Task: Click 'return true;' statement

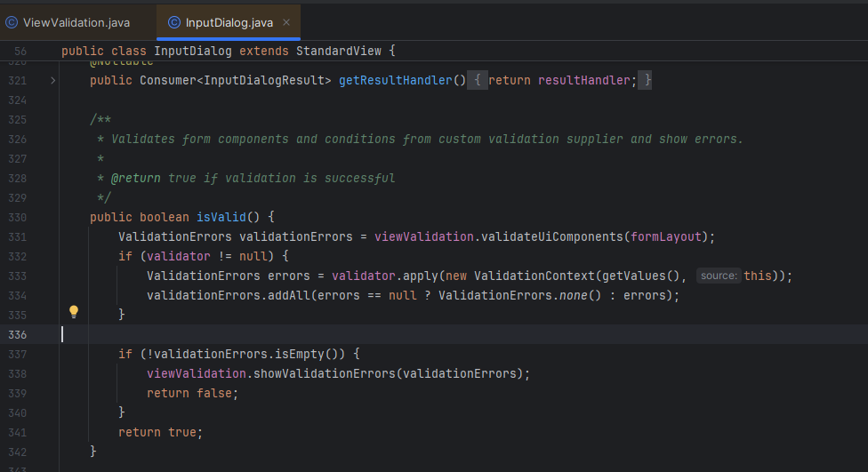Action: pos(161,432)
